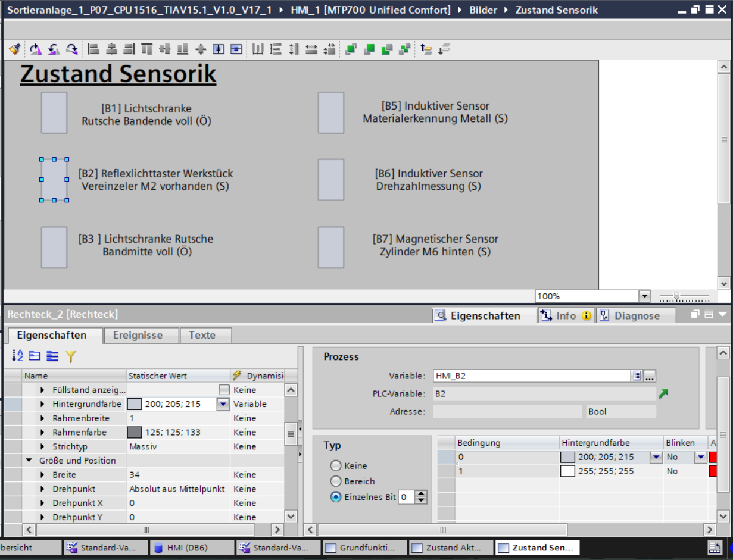This screenshot has width=733, height=560.
Task: Open the Diagnose tab
Action: (x=637, y=315)
